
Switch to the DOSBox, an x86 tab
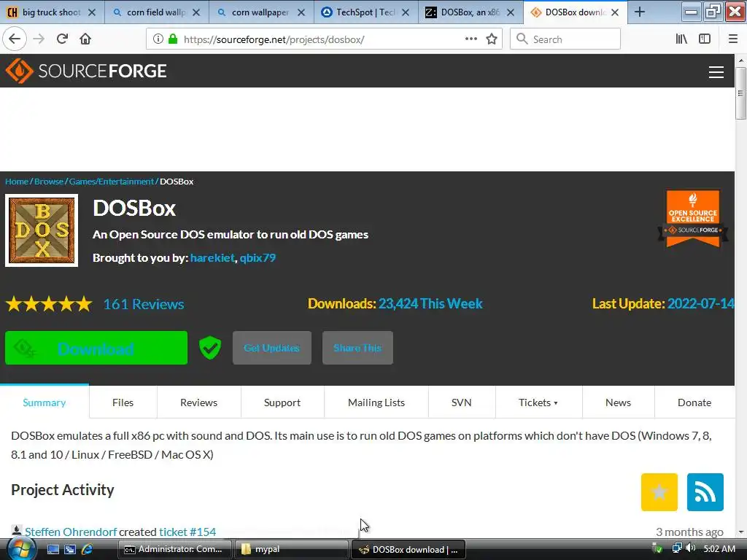pyautogui.click(x=471, y=12)
